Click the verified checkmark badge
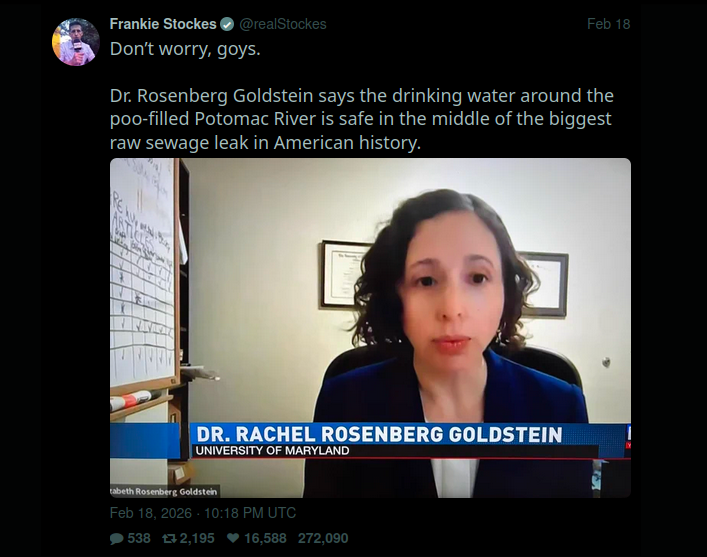Viewport: 707px width, 557px height. click(x=227, y=24)
